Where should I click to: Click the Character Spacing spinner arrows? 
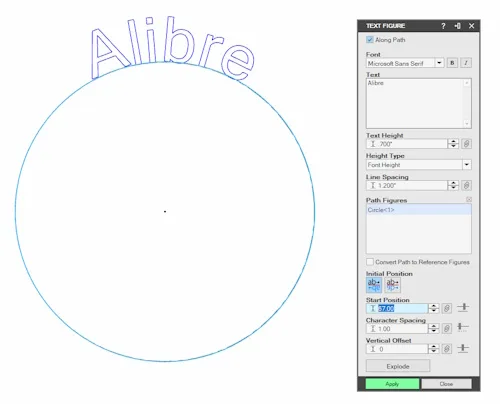433,329
